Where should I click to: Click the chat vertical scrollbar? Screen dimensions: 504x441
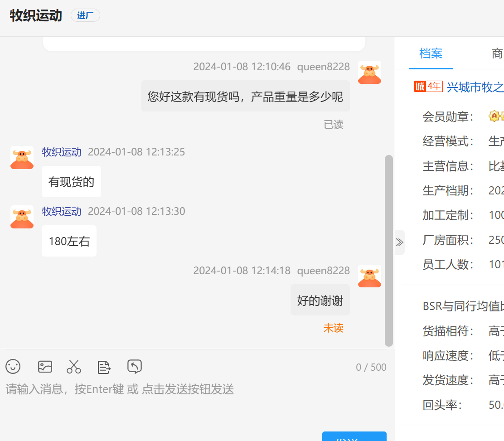click(x=388, y=250)
